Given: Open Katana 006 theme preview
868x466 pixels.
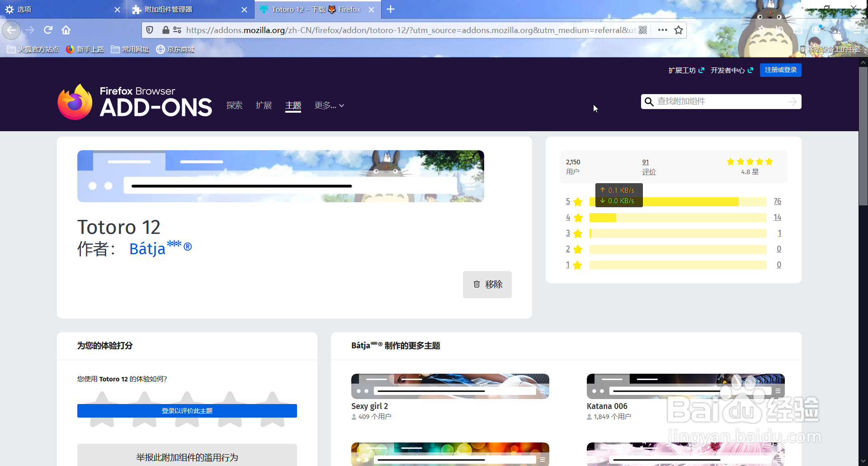Looking at the screenshot, I should tap(686, 386).
